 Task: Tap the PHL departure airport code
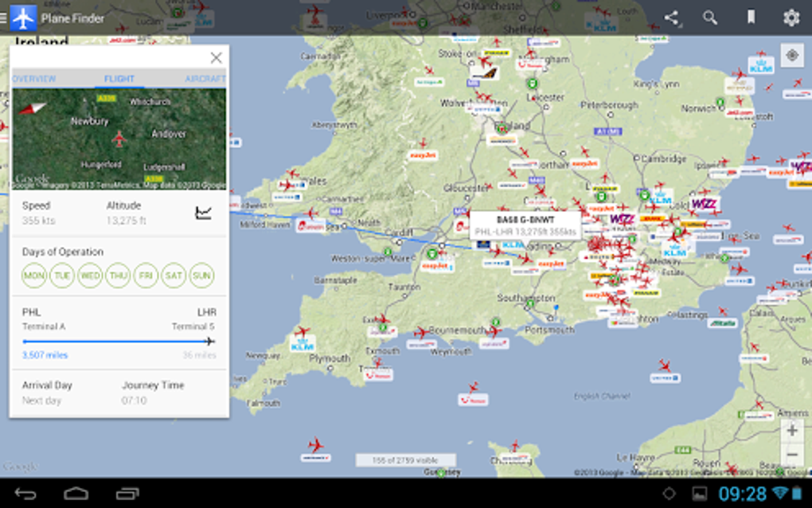pyautogui.click(x=32, y=312)
